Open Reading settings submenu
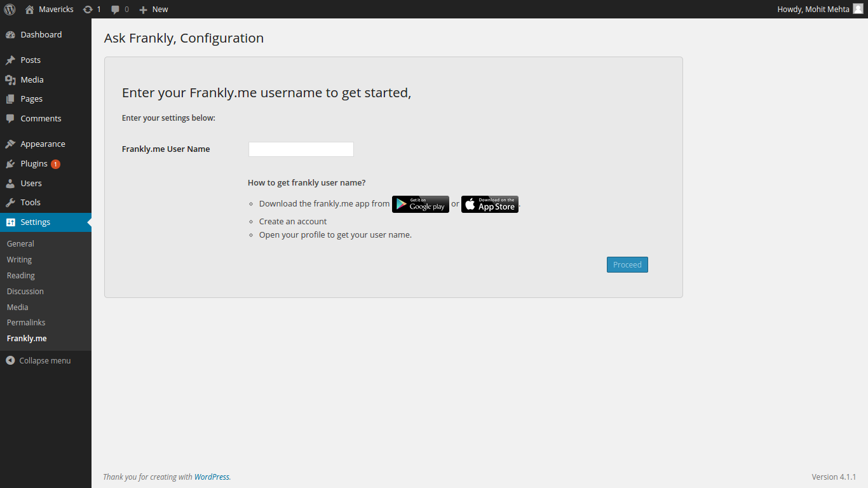868x488 pixels. coord(21,276)
